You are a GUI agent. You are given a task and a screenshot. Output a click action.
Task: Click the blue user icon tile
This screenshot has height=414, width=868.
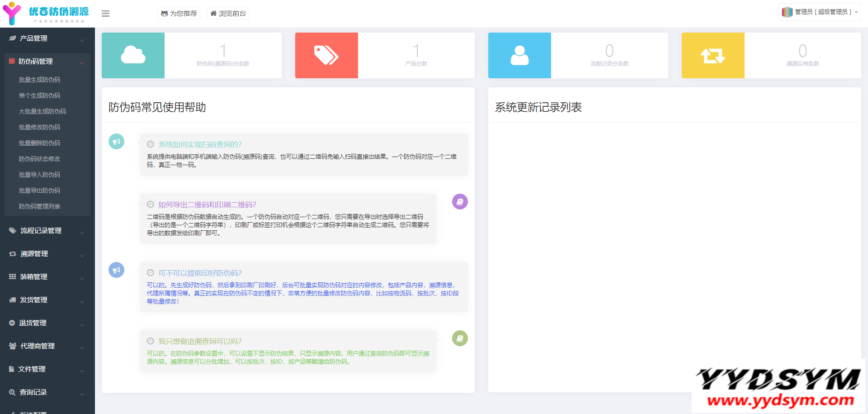pos(519,55)
